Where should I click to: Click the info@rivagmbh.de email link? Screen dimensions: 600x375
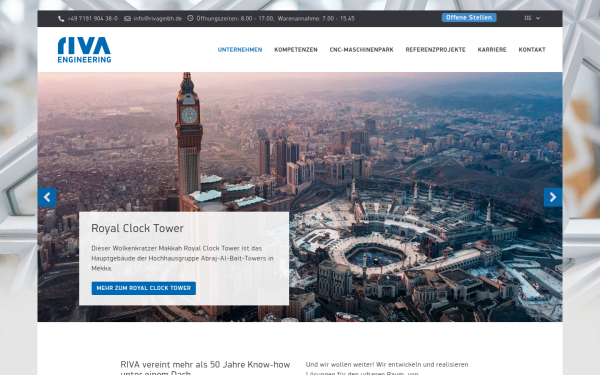(x=158, y=18)
